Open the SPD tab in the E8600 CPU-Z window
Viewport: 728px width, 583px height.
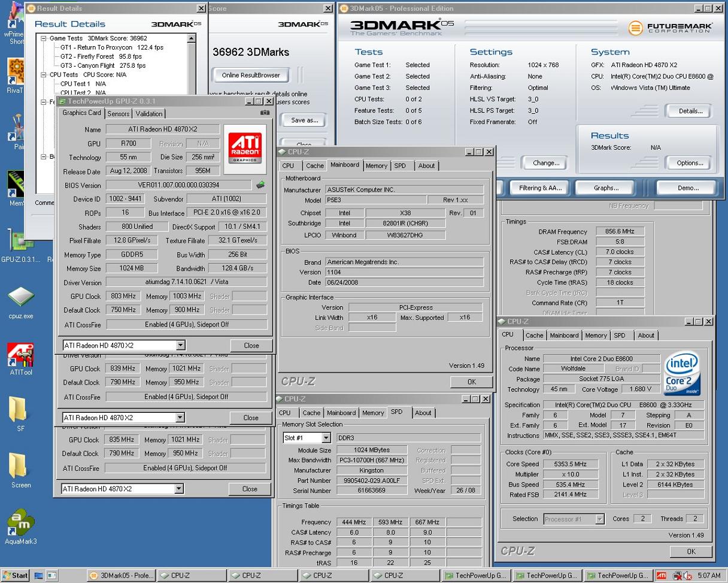point(620,336)
